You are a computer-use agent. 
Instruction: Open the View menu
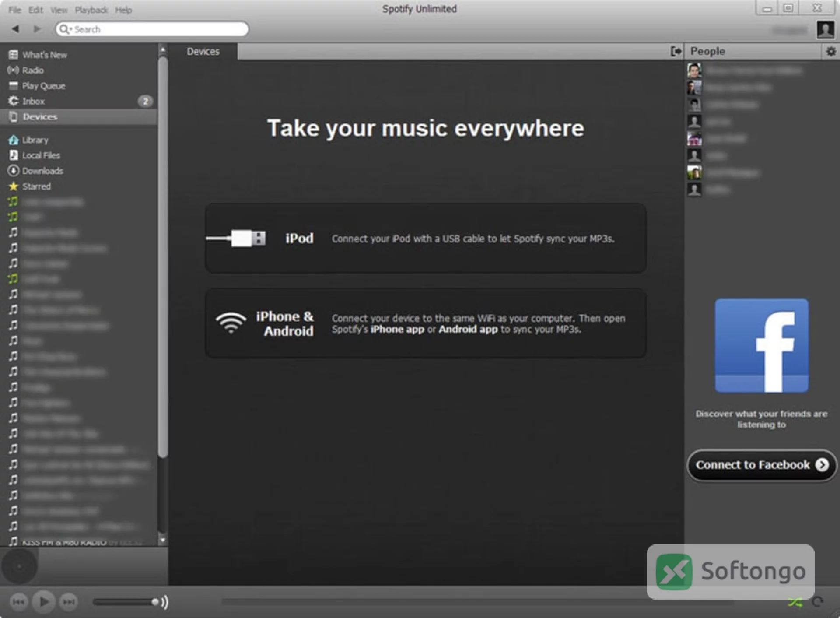[x=59, y=10]
